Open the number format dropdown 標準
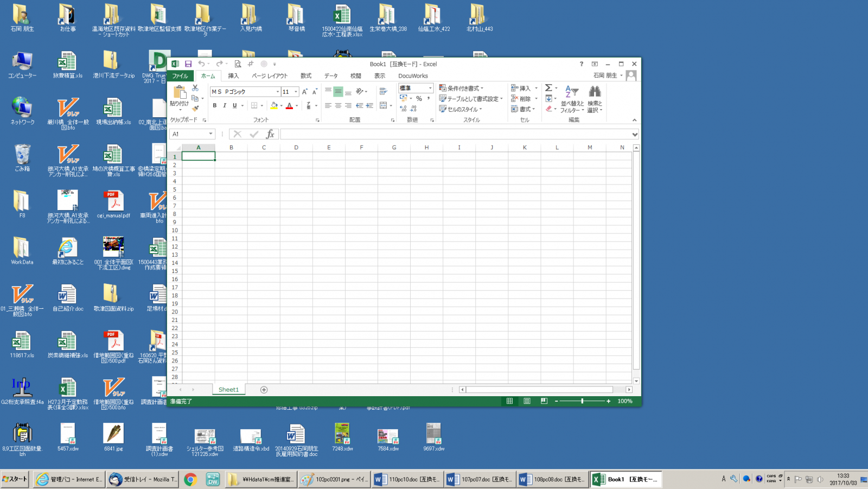 click(430, 88)
